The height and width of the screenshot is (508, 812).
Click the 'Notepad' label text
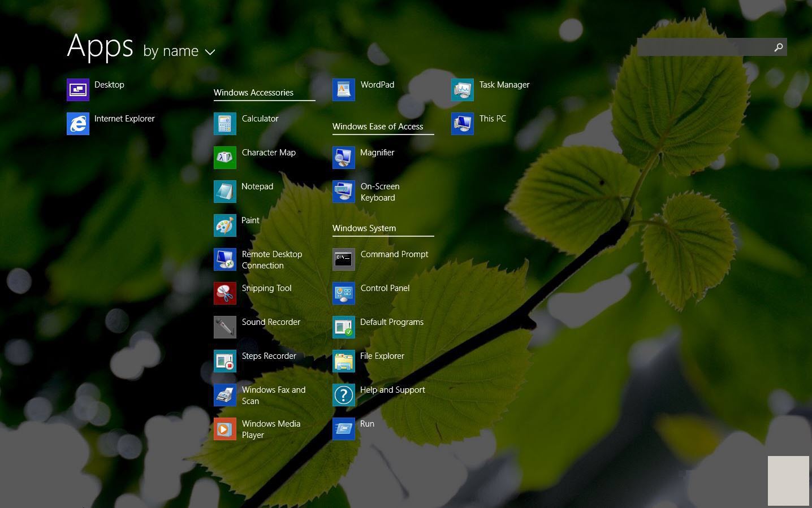point(257,186)
